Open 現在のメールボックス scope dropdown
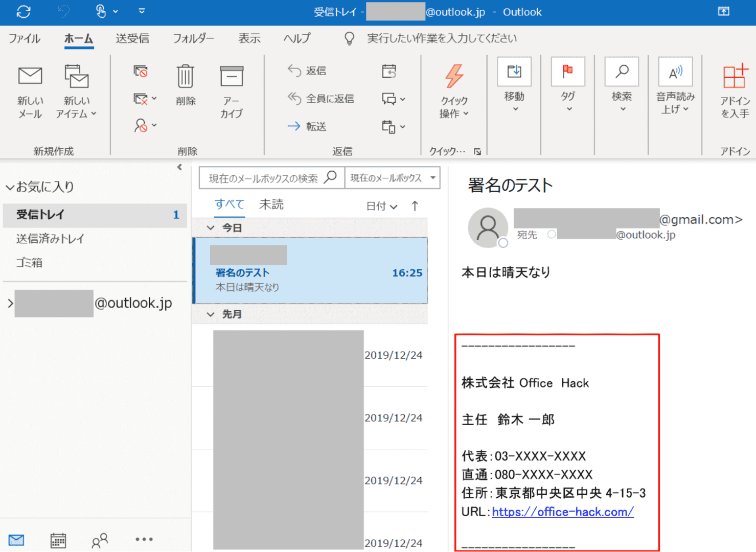The height and width of the screenshot is (552, 756). coord(393,178)
